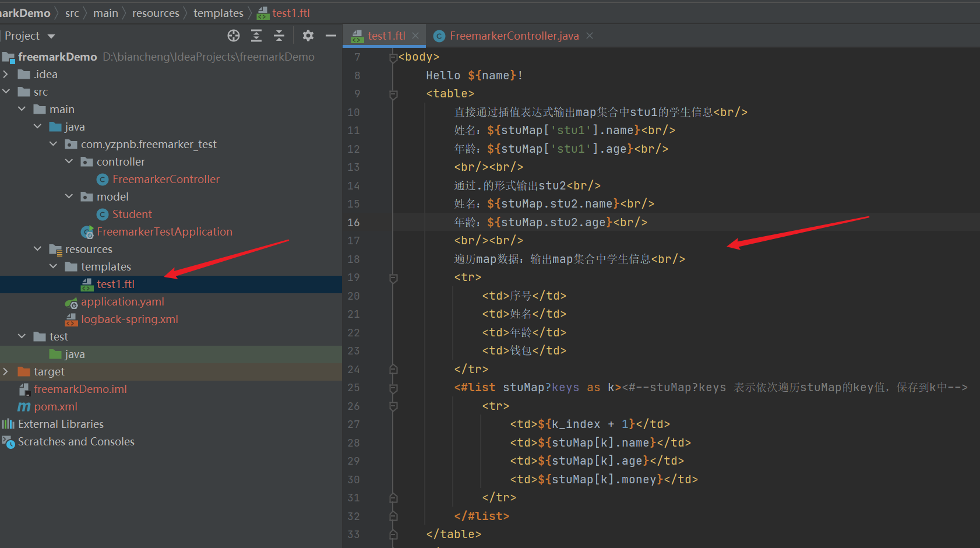Collapse the src folder
980x548 pixels.
tap(6, 92)
